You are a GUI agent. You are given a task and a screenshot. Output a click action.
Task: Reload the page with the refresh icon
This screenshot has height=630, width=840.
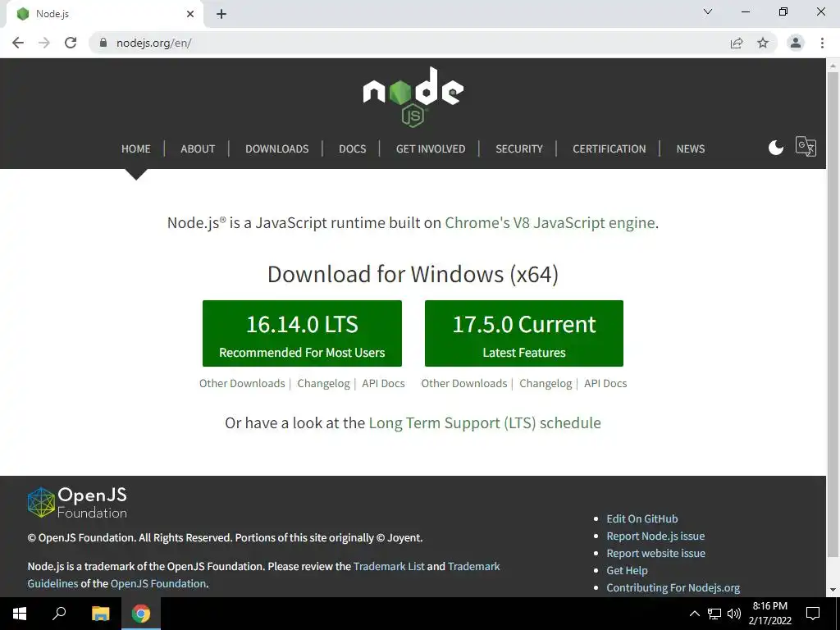pyautogui.click(x=71, y=43)
